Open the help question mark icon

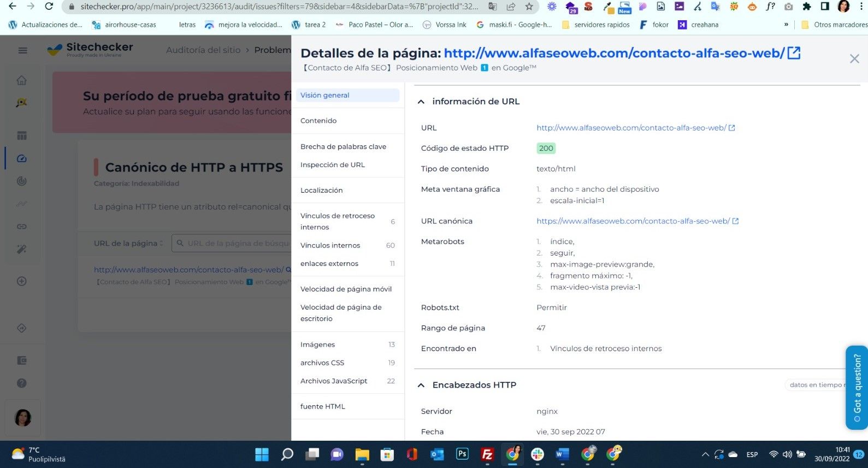(22, 383)
